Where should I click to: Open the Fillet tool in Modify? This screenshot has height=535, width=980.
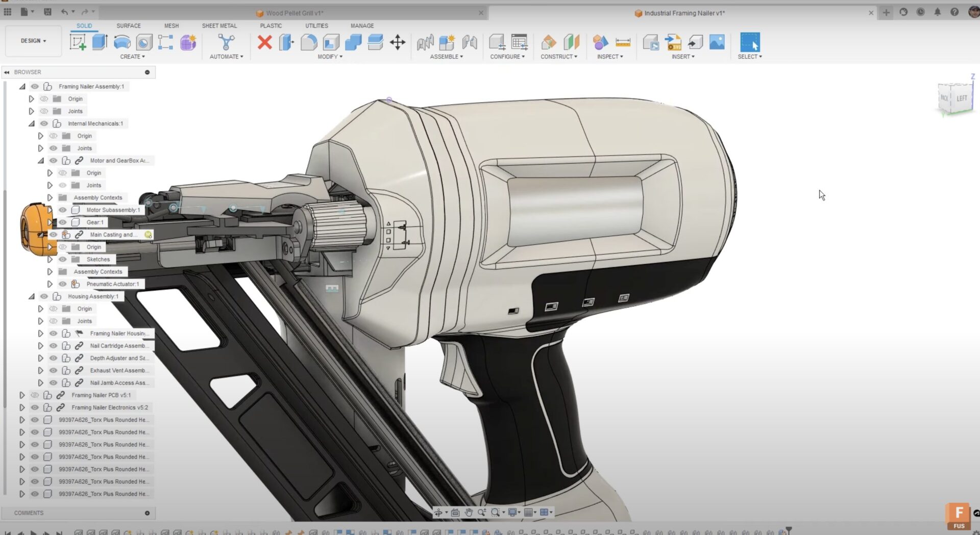coord(309,42)
